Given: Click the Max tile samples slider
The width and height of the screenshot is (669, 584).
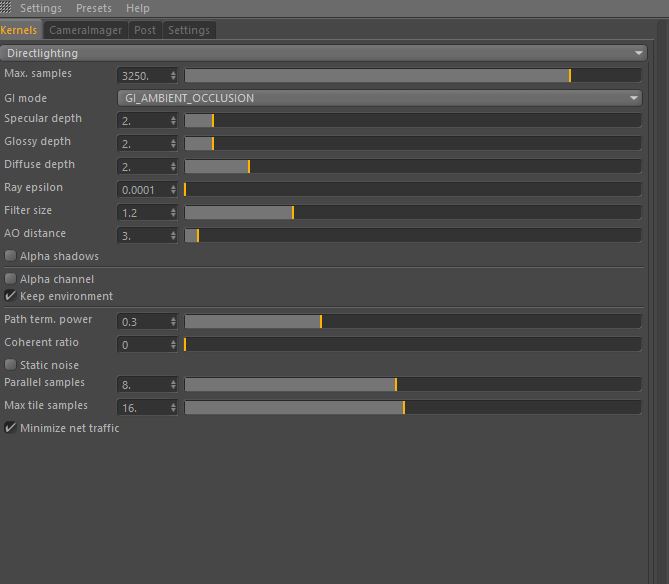Looking at the screenshot, I should tap(413, 408).
